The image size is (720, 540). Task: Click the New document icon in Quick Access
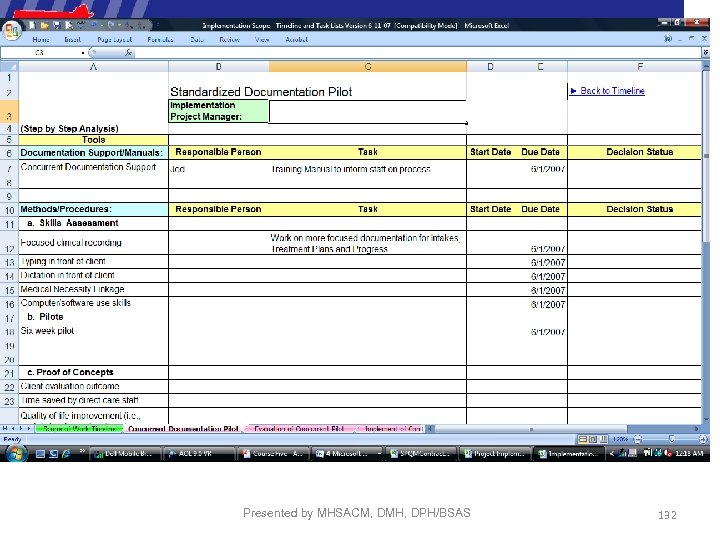(33, 25)
